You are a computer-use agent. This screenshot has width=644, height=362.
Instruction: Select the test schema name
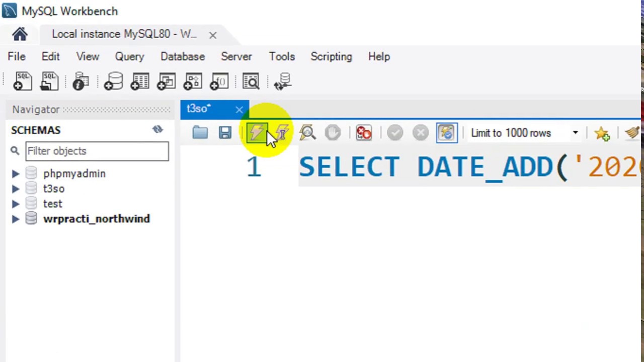click(x=53, y=204)
